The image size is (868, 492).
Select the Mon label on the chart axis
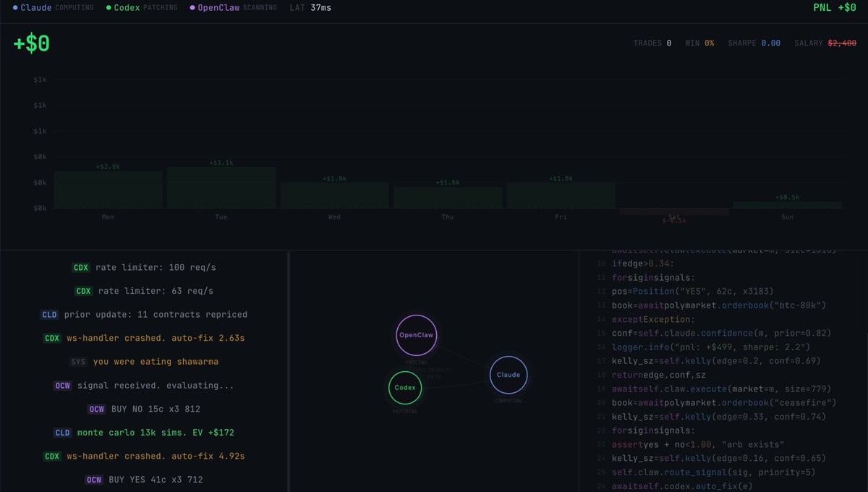107,216
